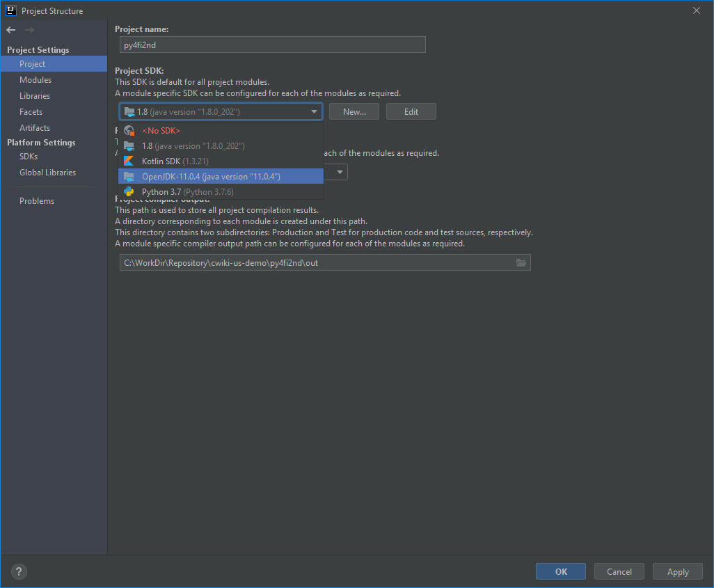Image resolution: width=714 pixels, height=588 pixels.
Task: Choose 1.8 java version 1.8.0_202 option
Action: point(221,146)
